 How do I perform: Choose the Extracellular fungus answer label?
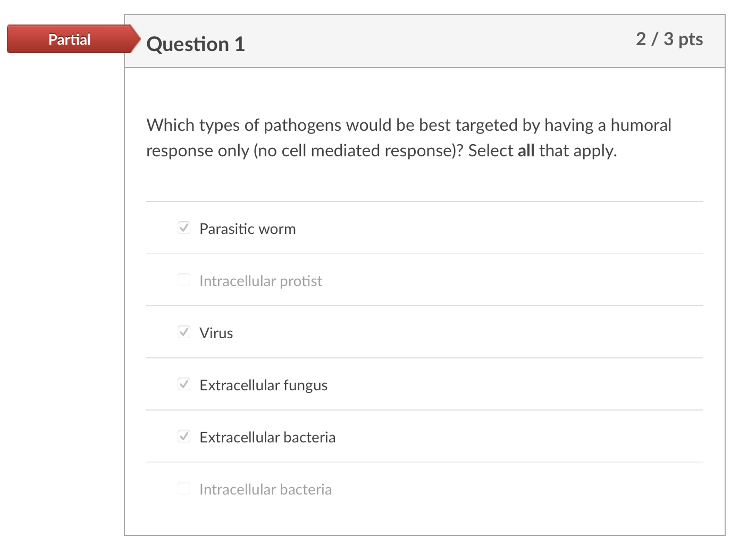pos(263,386)
